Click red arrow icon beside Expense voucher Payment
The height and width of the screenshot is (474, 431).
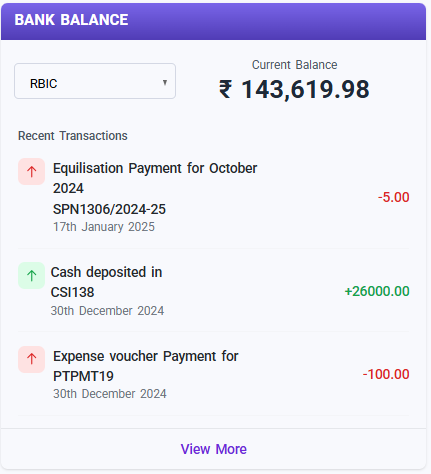31,359
